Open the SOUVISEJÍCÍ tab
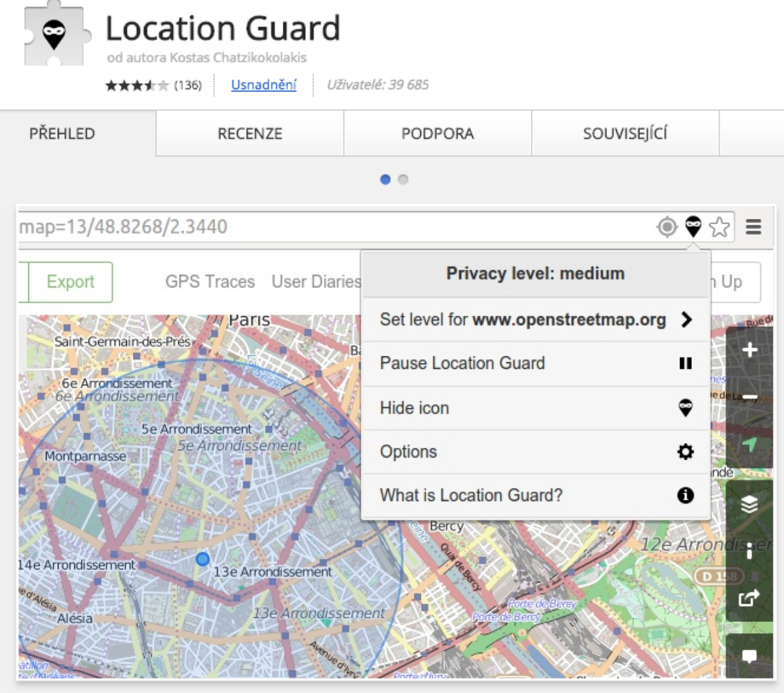 click(625, 133)
